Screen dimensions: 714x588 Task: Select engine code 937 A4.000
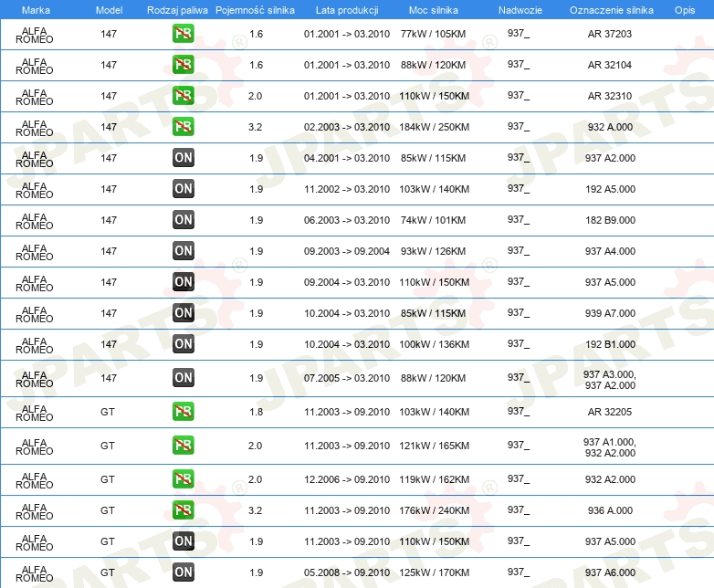pyautogui.click(x=610, y=251)
